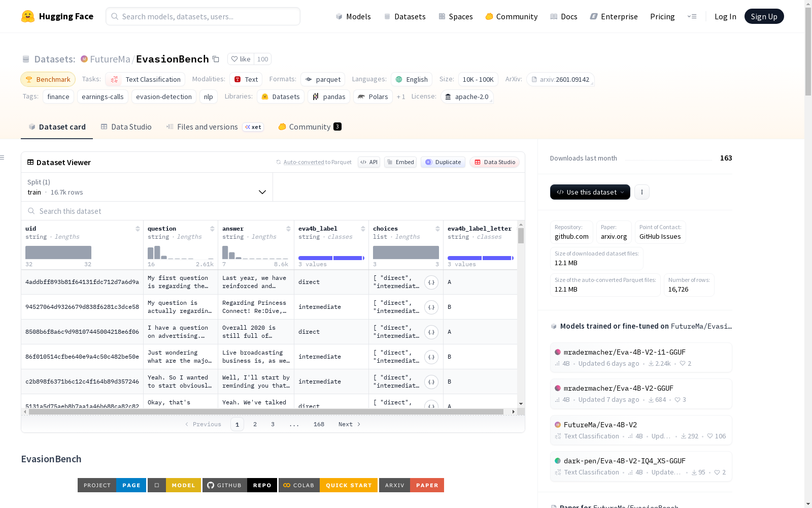The width and height of the screenshot is (812, 508).
Task: Open Data Studio from viewer header
Action: 495,162
